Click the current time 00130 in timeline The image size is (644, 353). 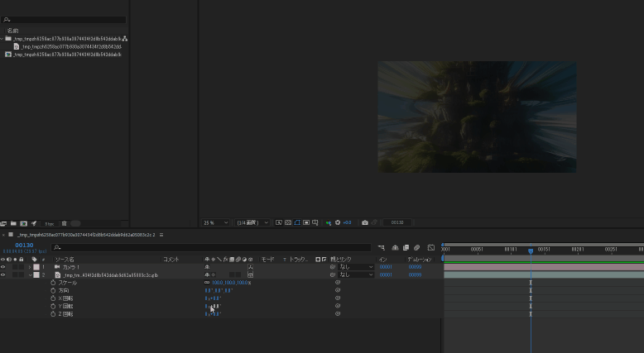coord(24,246)
